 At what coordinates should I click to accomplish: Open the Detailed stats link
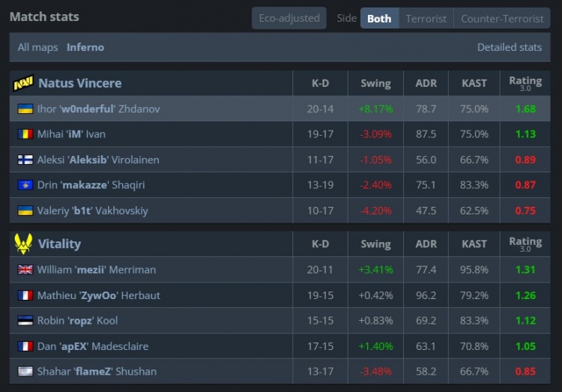click(x=509, y=47)
